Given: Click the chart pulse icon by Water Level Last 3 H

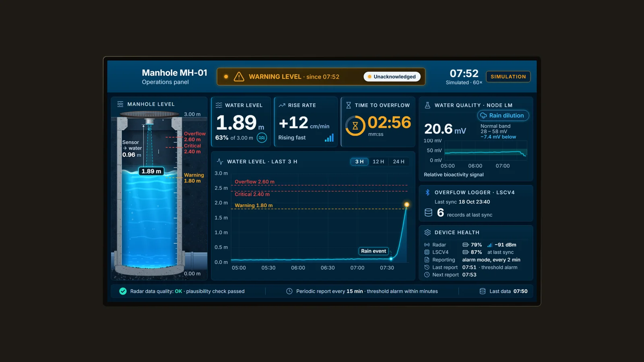Looking at the screenshot, I should pos(220,161).
